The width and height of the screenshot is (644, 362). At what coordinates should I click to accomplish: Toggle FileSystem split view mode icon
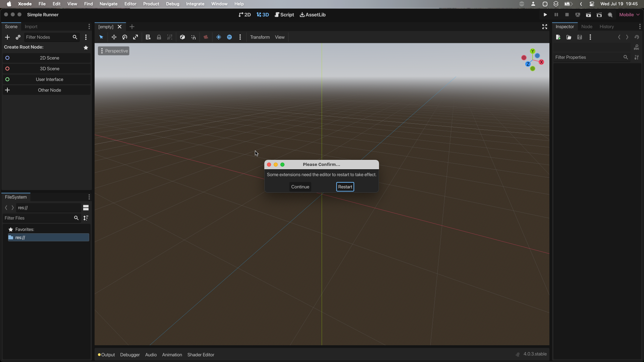pyautogui.click(x=86, y=208)
